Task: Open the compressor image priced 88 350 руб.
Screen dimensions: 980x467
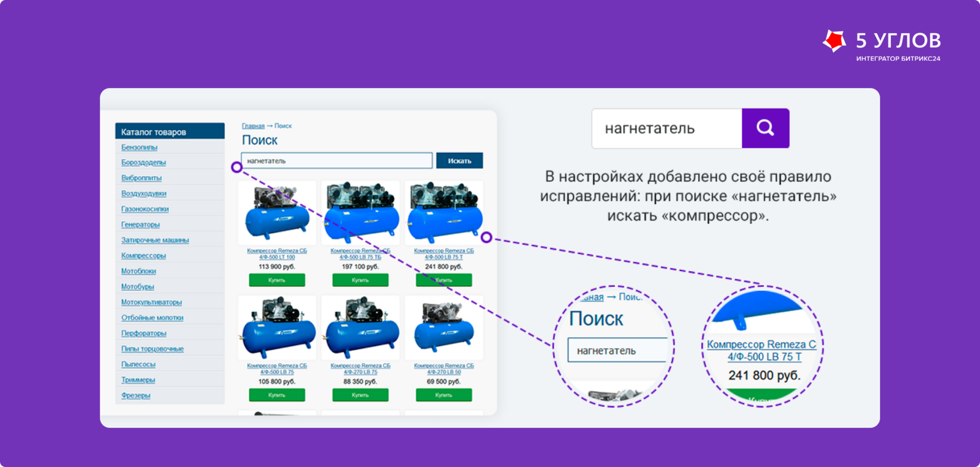Action: tap(360, 328)
